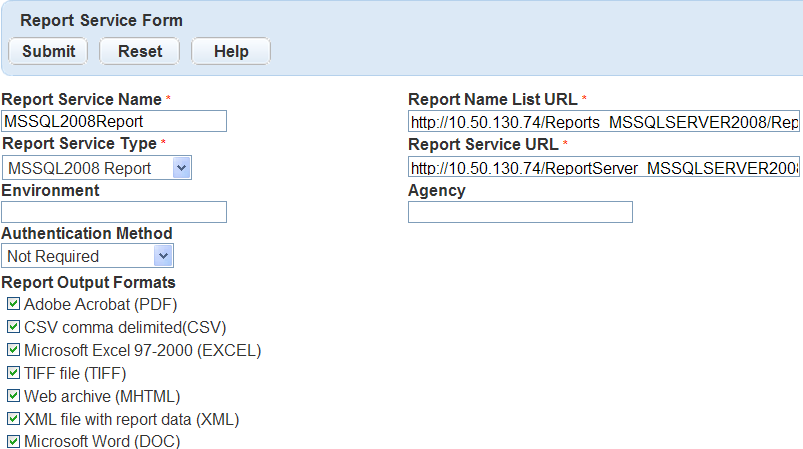Uncheck CSV comma delimited format
This screenshot has height=449, width=803.
pos(14,327)
